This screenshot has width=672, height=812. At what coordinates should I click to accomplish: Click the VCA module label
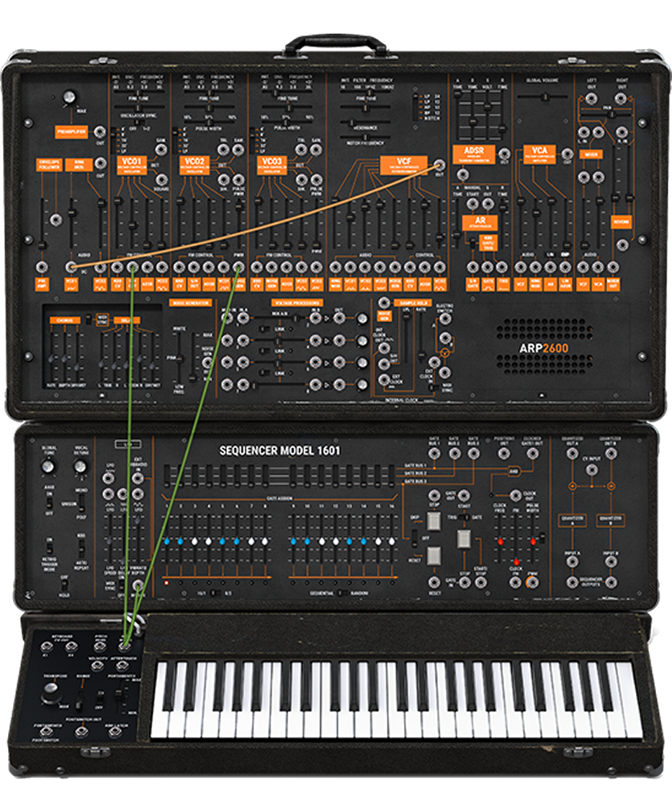click(x=539, y=154)
